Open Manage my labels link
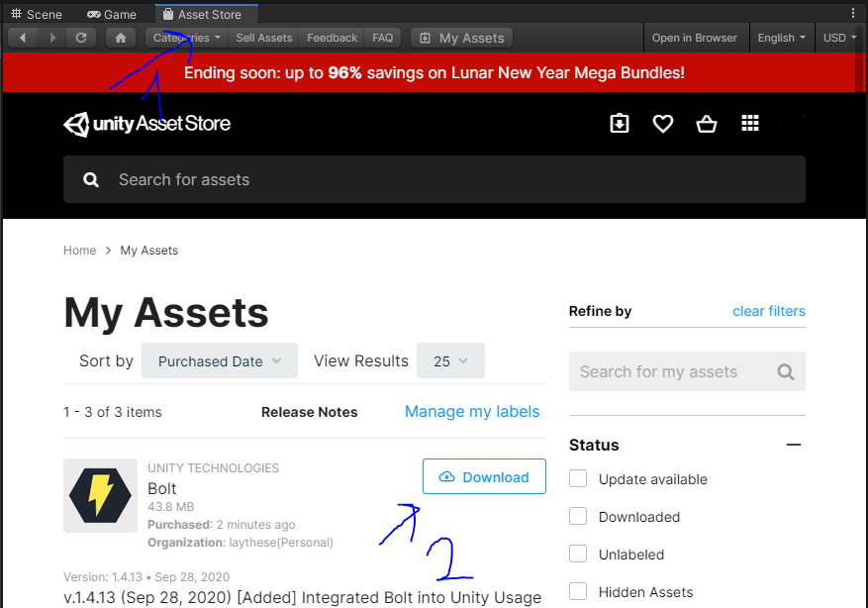 point(472,411)
